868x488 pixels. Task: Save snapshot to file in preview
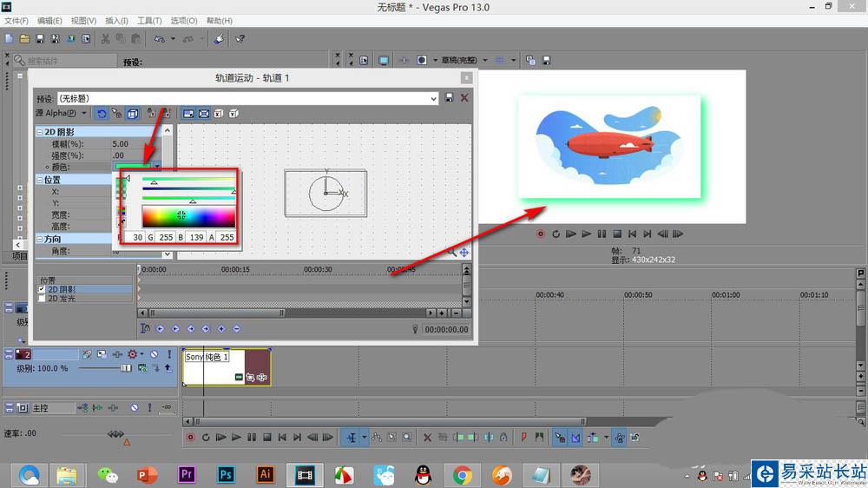(x=546, y=60)
